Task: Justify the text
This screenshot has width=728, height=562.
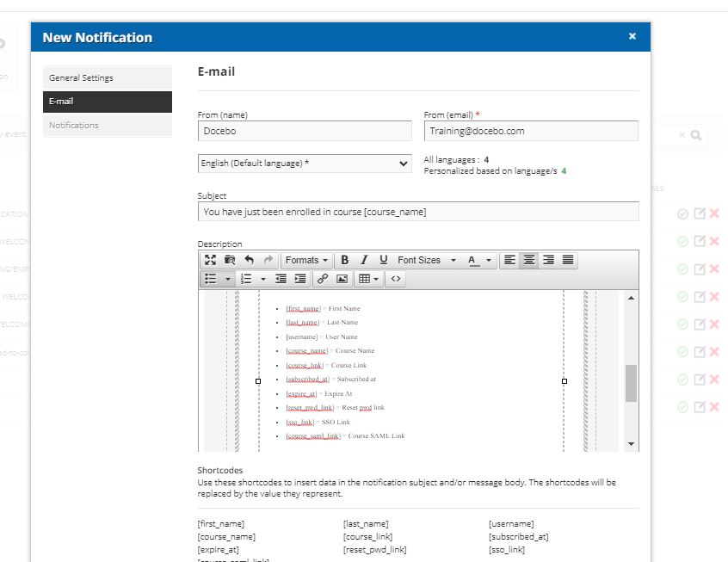Action: pyautogui.click(x=568, y=260)
